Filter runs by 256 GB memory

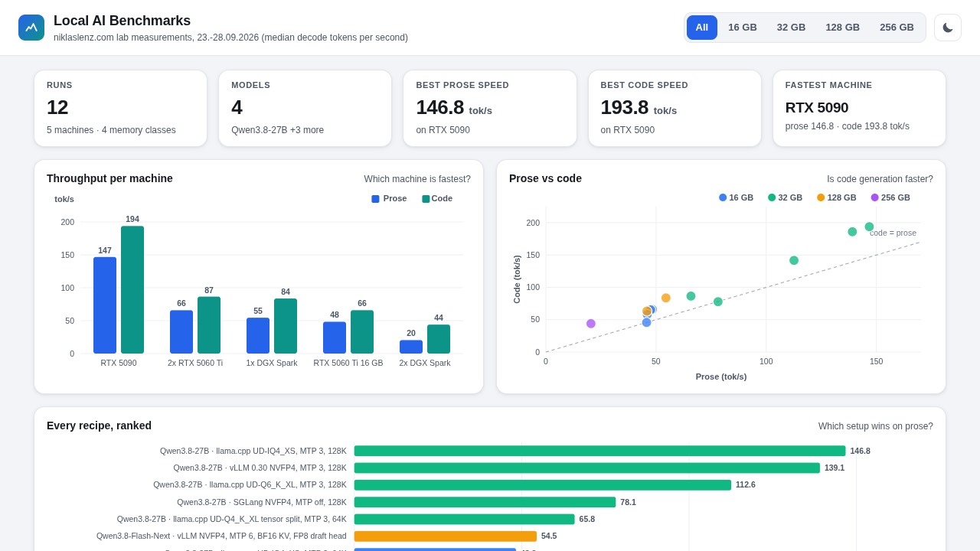pos(897,28)
